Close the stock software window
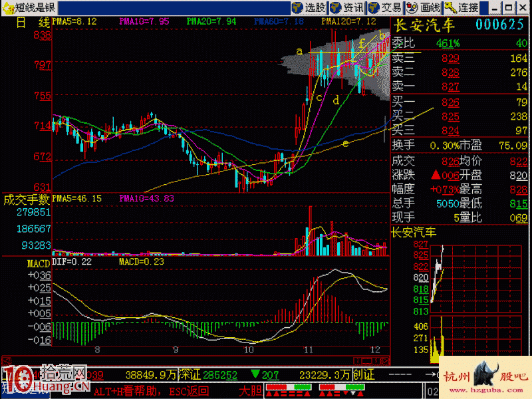This screenshot has height=399, width=532. [x=522, y=7]
